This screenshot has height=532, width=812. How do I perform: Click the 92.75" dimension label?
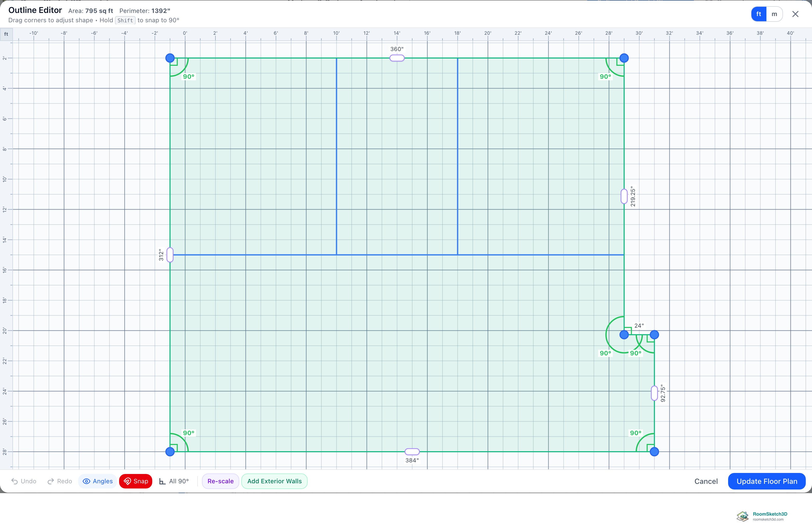[663, 393]
